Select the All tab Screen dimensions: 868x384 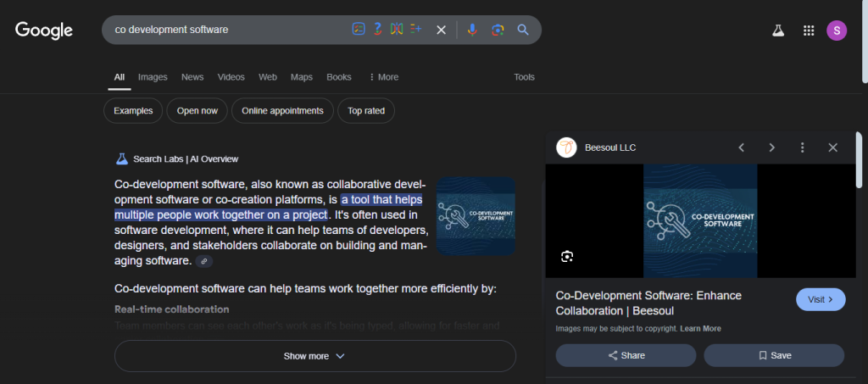[x=119, y=77]
